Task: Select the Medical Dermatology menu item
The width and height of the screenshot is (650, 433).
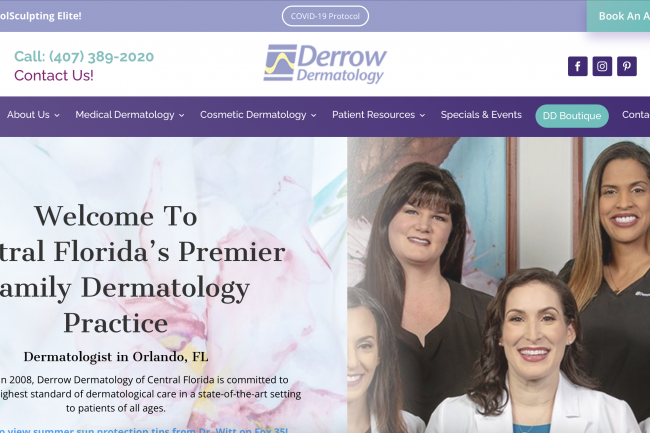Action: click(x=125, y=115)
